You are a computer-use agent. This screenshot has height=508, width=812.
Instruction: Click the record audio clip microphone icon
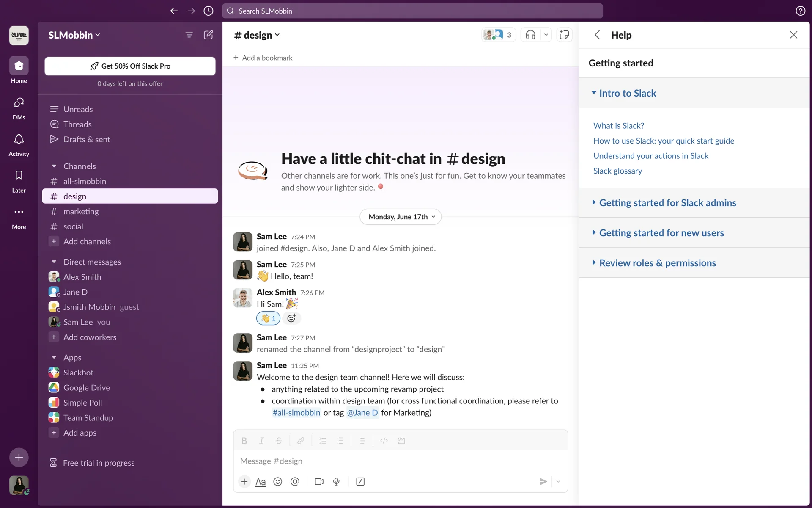click(336, 481)
